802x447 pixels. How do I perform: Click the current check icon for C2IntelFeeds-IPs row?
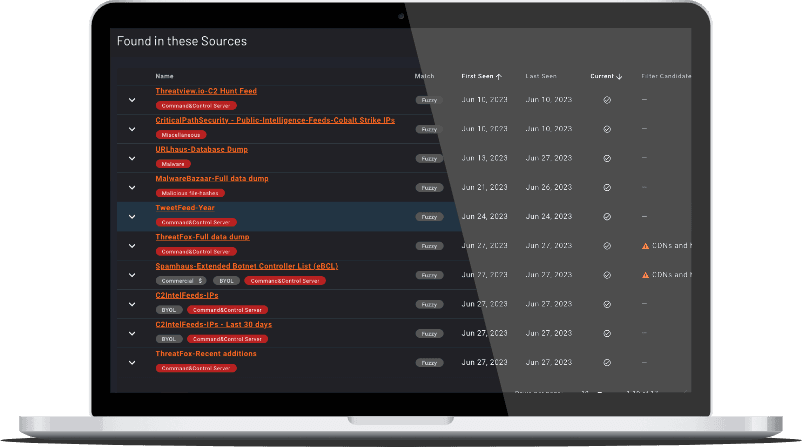(607, 304)
